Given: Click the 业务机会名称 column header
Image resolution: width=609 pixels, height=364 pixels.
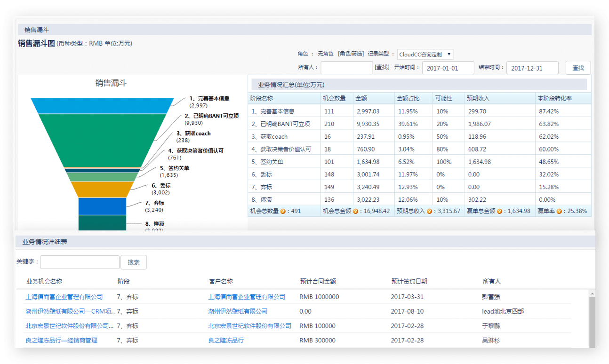Looking at the screenshot, I should click(44, 281).
